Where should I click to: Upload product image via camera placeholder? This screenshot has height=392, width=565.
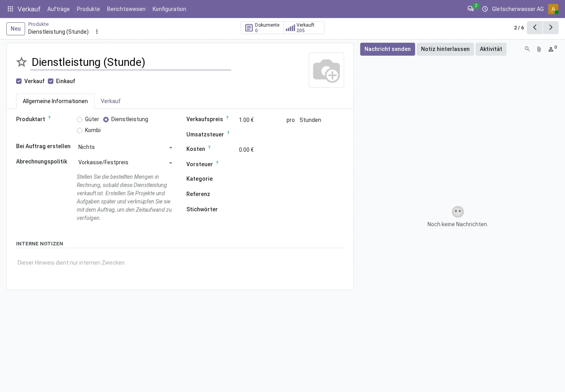pyautogui.click(x=326, y=70)
